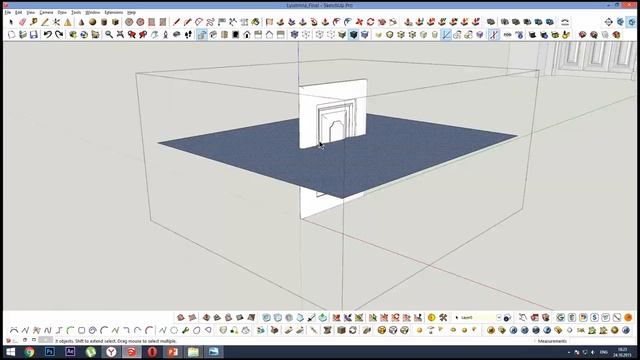640x360 pixels.
Task: Toggle the Monochrome face style
Action: (x=364, y=35)
